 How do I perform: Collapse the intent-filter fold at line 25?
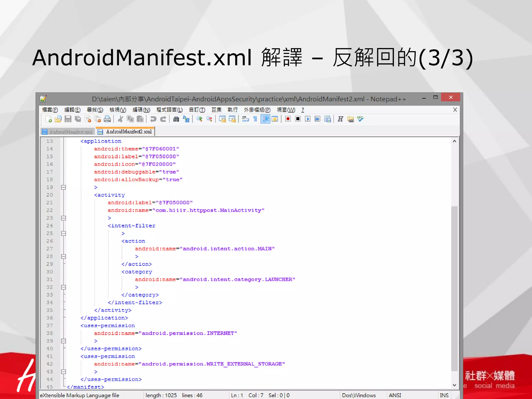coord(63,233)
